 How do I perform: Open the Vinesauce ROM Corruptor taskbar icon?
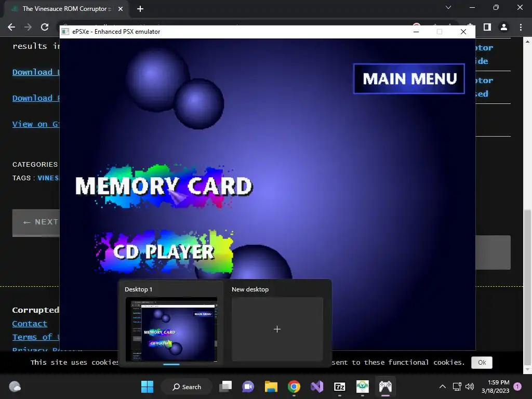click(x=362, y=387)
